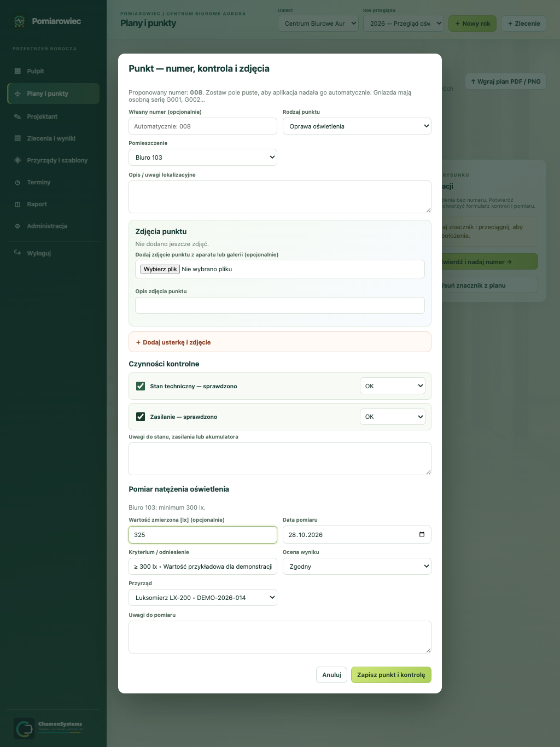Click the Zlecenie button in header

pyautogui.click(x=523, y=24)
